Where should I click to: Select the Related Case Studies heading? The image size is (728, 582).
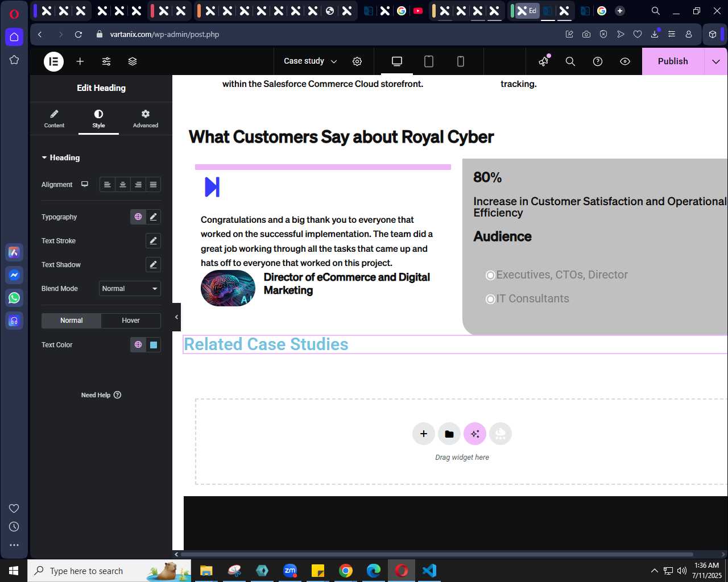pyautogui.click(x=266, y=344)
